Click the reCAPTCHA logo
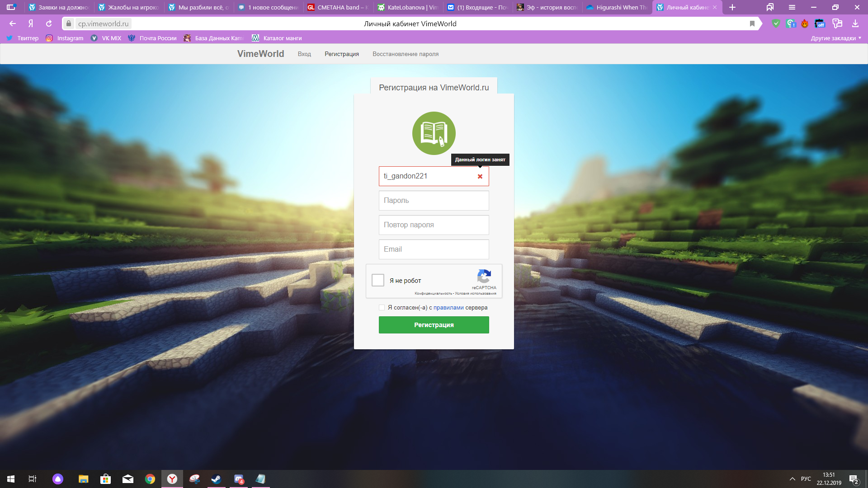The height and width of the screenshot is (488, 868). 484,276
